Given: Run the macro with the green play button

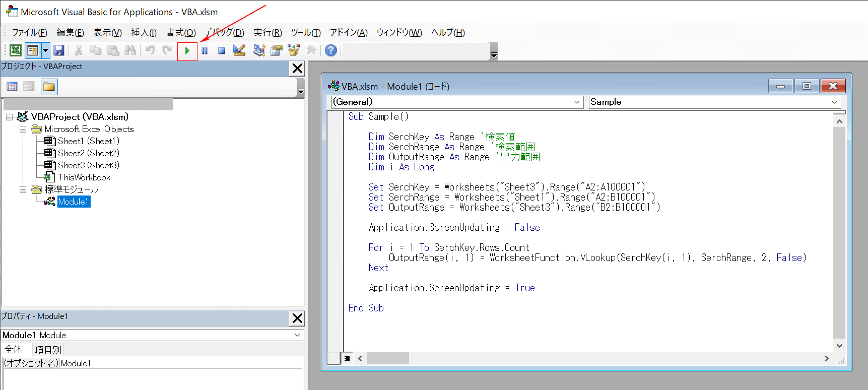Looking at the screenshot, I should (x=187, y=51).
